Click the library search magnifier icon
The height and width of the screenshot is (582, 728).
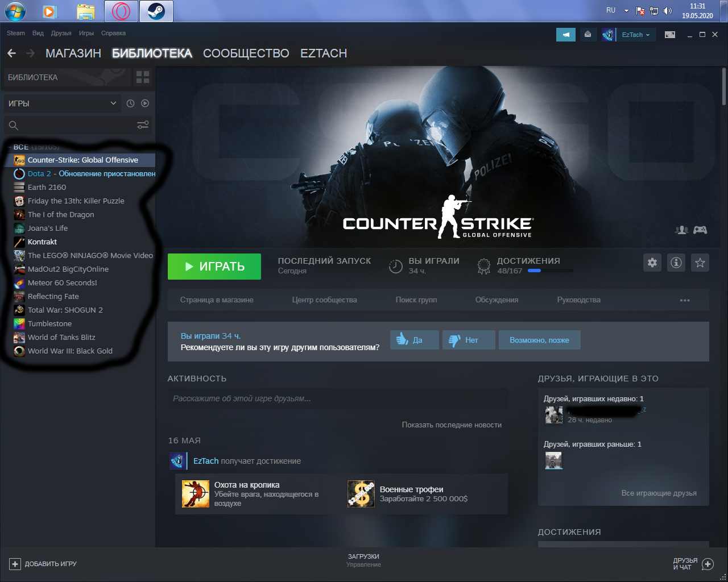(14, 125)
